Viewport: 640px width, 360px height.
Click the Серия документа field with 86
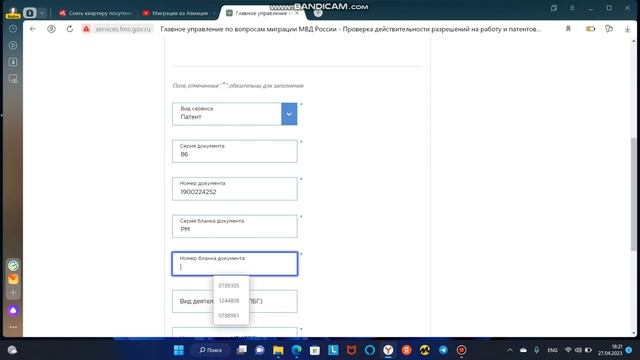coord(235,151)
